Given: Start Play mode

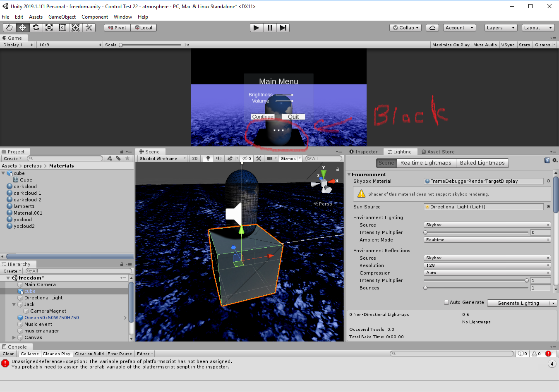Looking at the screenshot, I should [x=257, y=28].
